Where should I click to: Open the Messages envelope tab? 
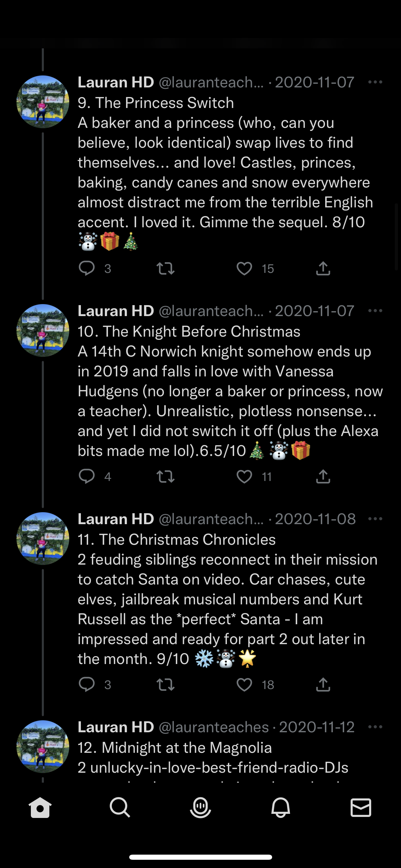pos(361,807)
